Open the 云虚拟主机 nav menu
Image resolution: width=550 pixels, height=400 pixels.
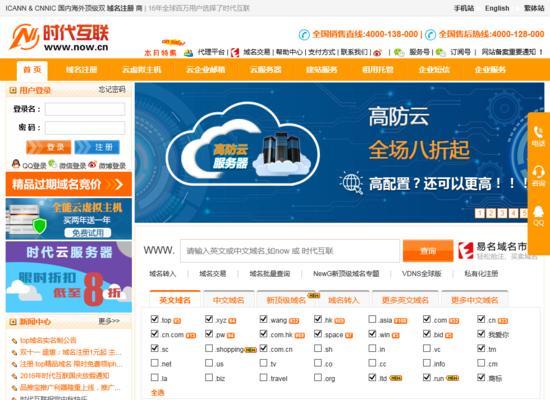pyautogui.click(x=142, y=70)
